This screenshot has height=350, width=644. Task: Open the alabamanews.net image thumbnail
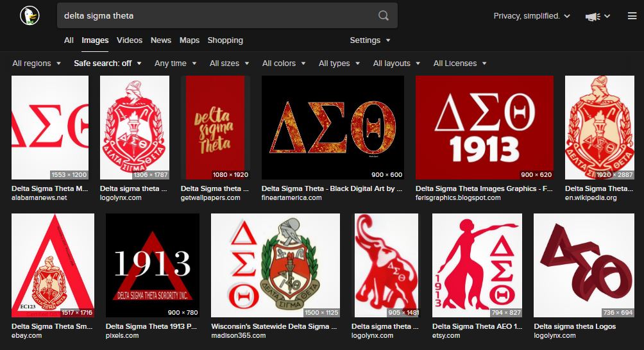[x=50, y=128]
